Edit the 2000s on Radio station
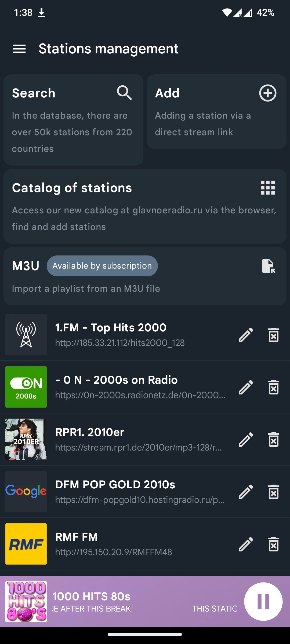The image size is (290, 644). [x=246, y=387]
